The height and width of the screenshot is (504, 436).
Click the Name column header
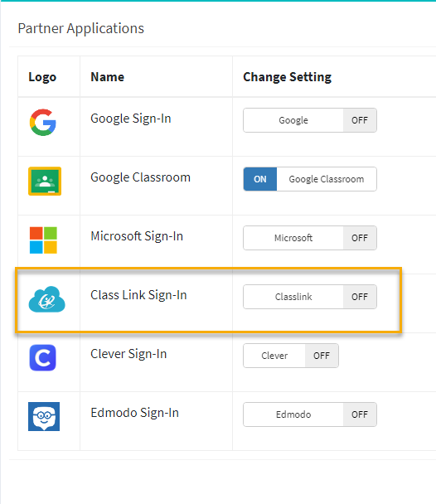[107, 77]
